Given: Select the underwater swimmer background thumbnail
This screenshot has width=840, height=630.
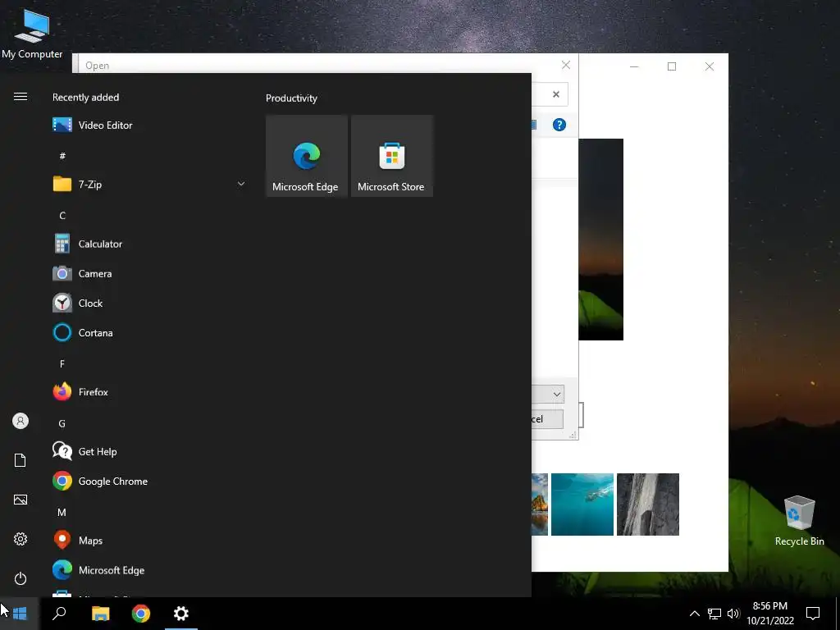Looking at the screenshot, I should [582, 504].
